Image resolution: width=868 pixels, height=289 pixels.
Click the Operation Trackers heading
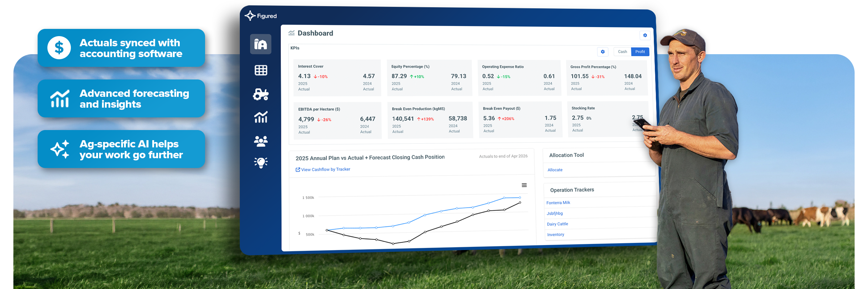572,190
